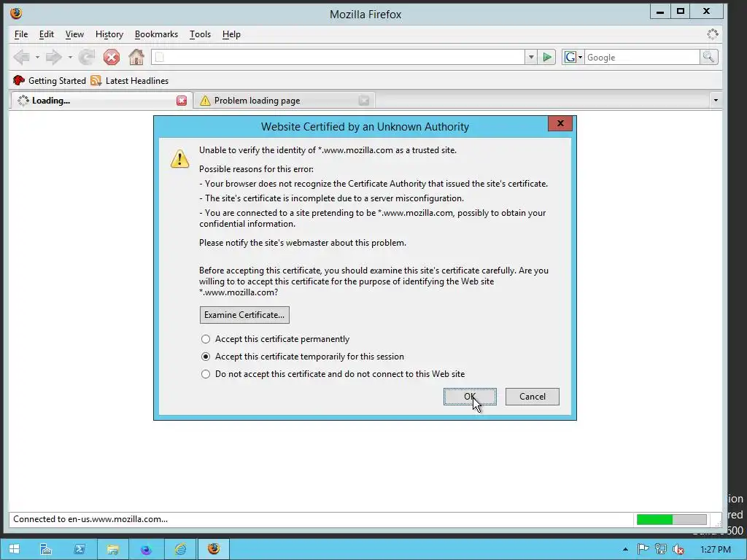747x560 pixels.
Task: Open Getting Started bookmark
Action: (50, 80)
